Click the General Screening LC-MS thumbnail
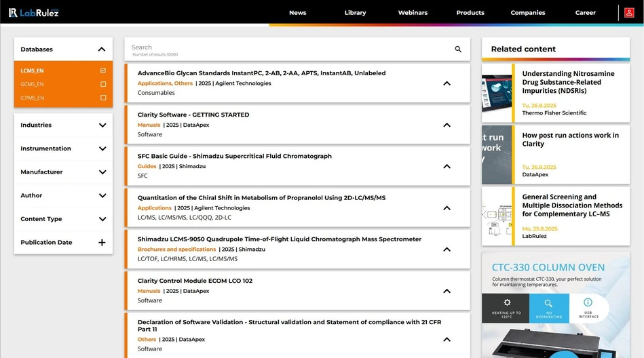The width and height of the screenshot is (644, 358). 497,216
